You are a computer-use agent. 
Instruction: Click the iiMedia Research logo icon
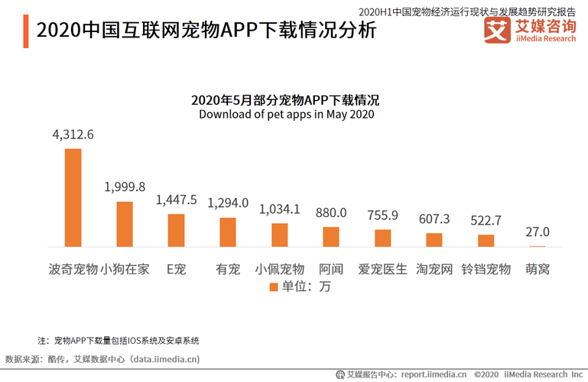(497, 31)
